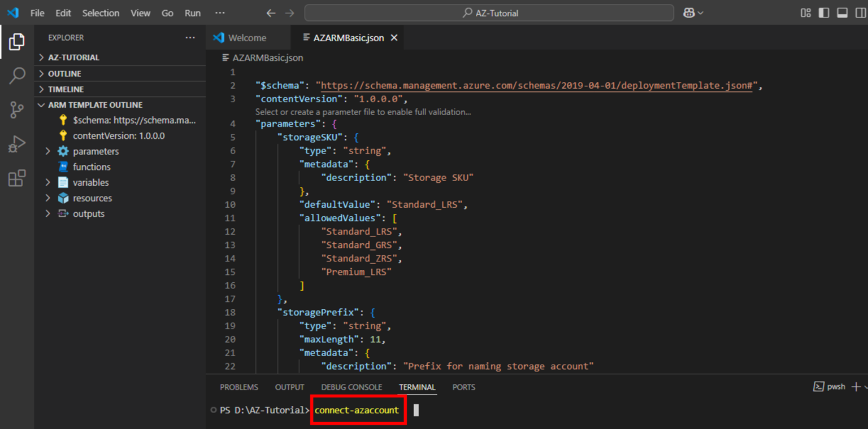Switch to the PROBLEMS panel tab
The width and height of the screenshot is (868, 429).
pyautogui.click(x=239, y=387)
